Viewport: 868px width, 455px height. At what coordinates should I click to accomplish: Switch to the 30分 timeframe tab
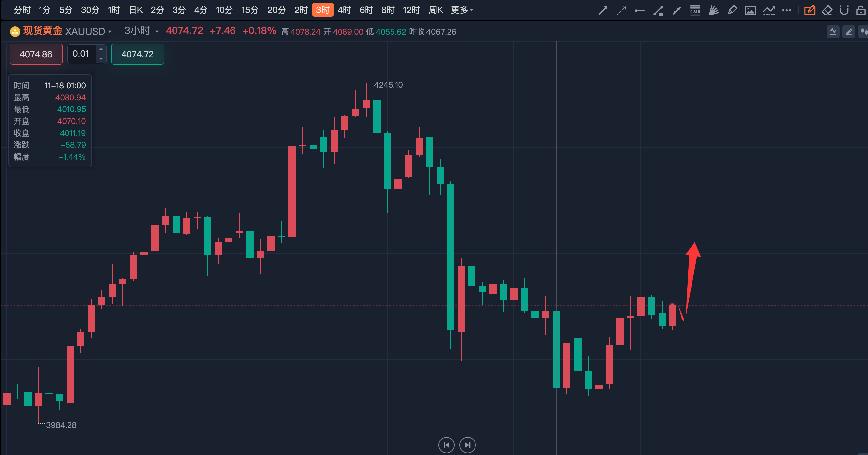[90, 10]
